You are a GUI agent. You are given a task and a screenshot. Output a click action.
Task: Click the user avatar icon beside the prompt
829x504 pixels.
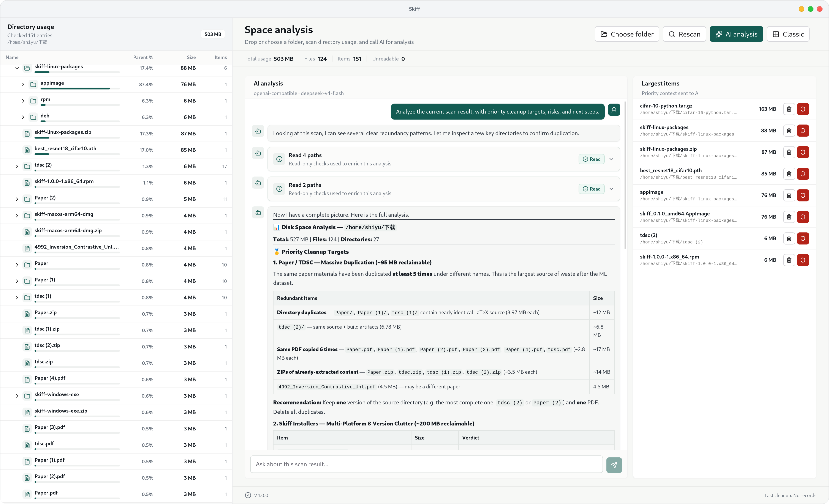click(x=614, y=110)
